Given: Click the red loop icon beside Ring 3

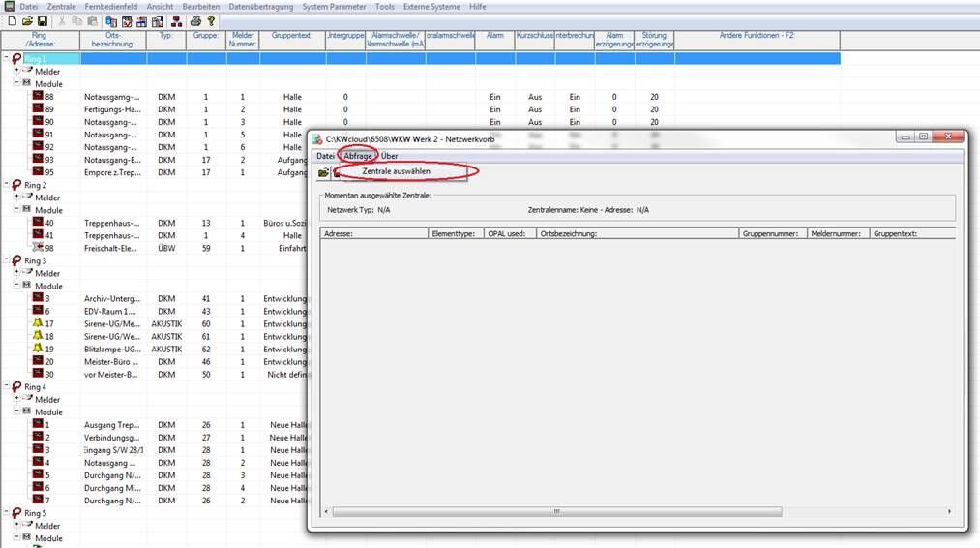Looking at the screenshot, I should [x=16, y=260].
